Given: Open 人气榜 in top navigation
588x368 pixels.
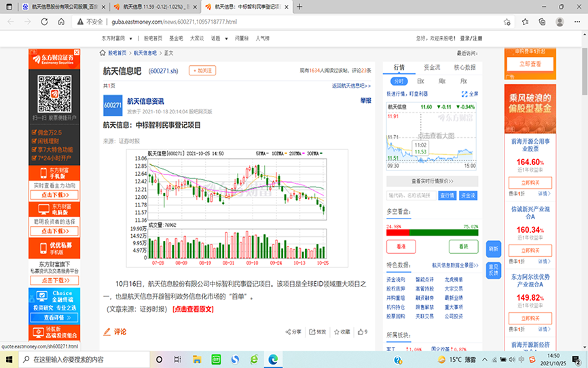Looking at the screenshot, I should tap(263, 39).
